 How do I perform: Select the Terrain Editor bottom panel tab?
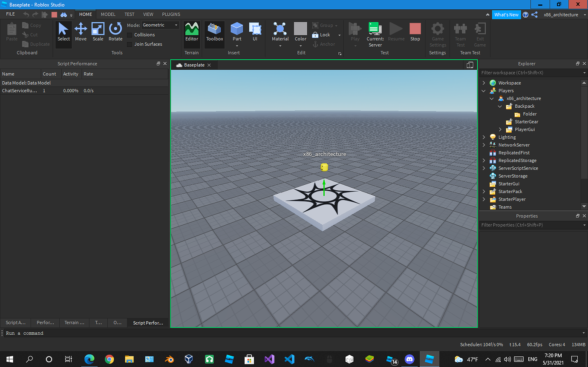[74, 323]
